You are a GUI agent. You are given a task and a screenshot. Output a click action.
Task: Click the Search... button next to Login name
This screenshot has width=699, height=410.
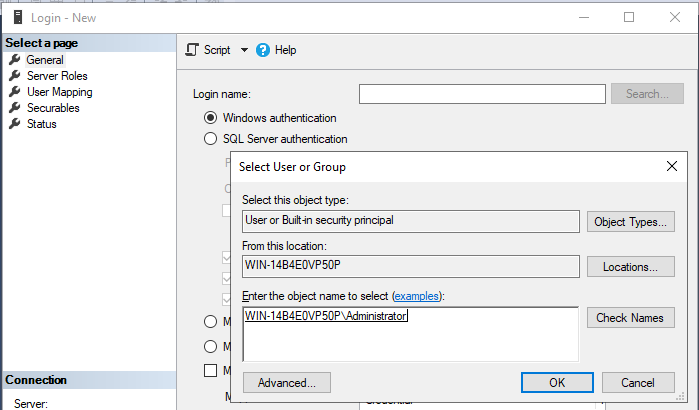pyautogui.click(x=647, y=94)
